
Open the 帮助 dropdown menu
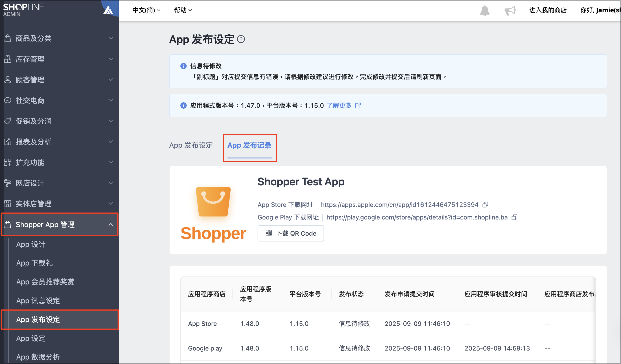(x=183, y=10)
